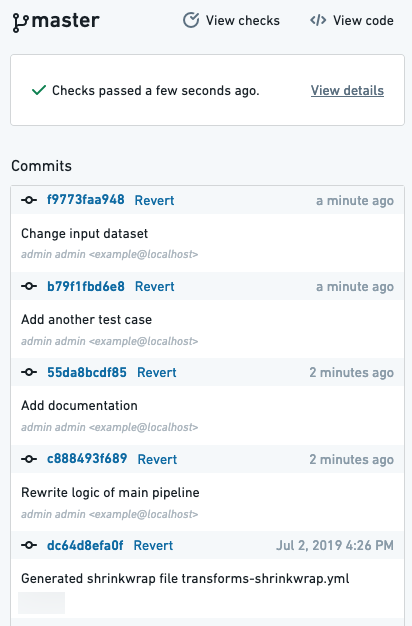Click the green checkmark in checks passed box

(x=39, y=90)
